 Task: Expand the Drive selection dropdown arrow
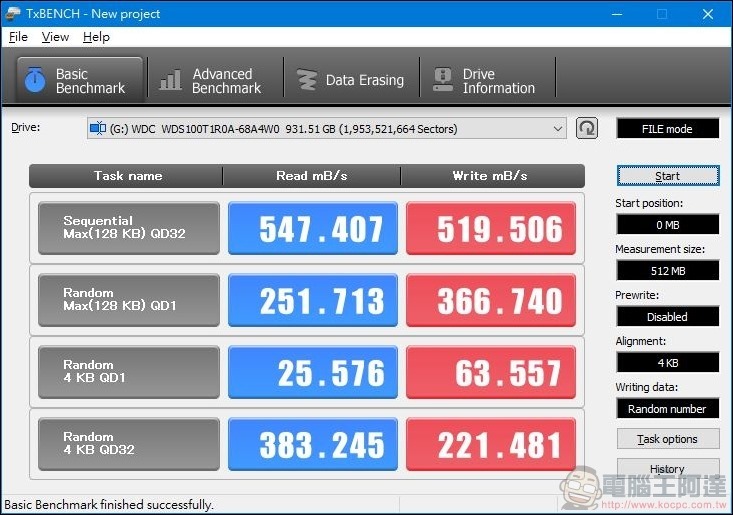[x=557, y=128]
